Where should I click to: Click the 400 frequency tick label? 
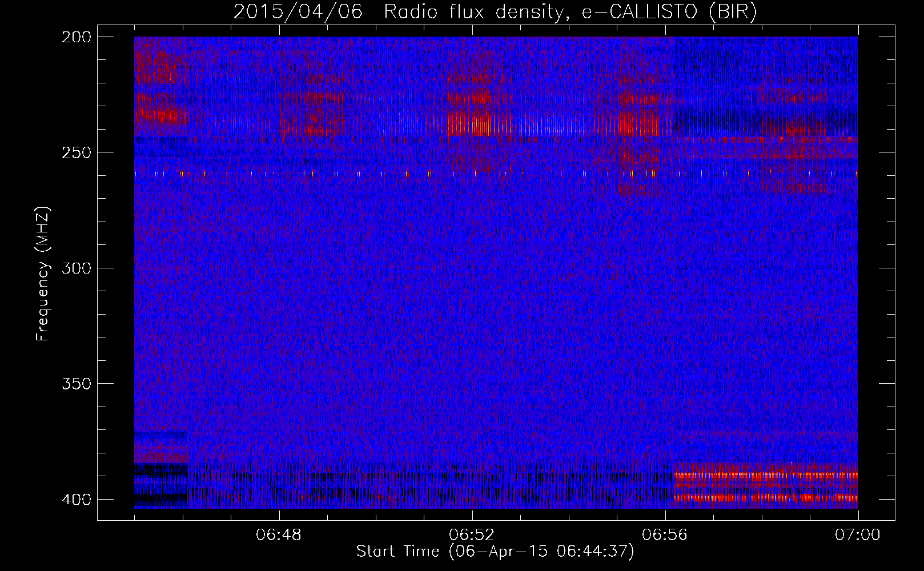click(76, 499)
